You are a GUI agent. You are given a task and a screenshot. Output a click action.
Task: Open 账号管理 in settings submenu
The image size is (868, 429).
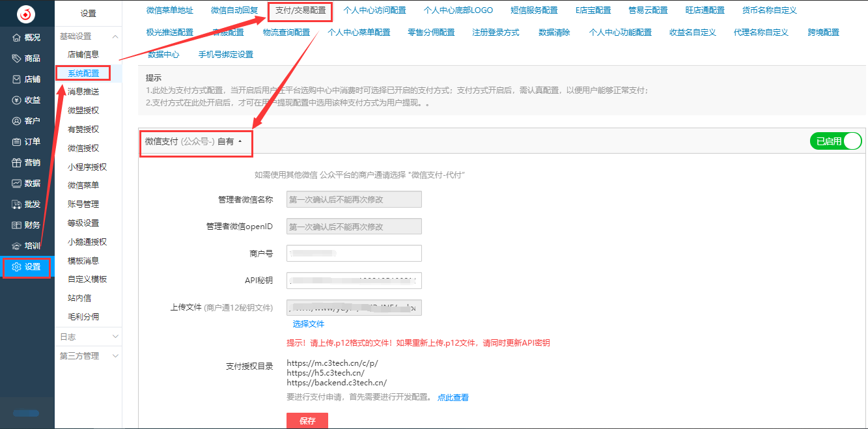tap(83, 204)
